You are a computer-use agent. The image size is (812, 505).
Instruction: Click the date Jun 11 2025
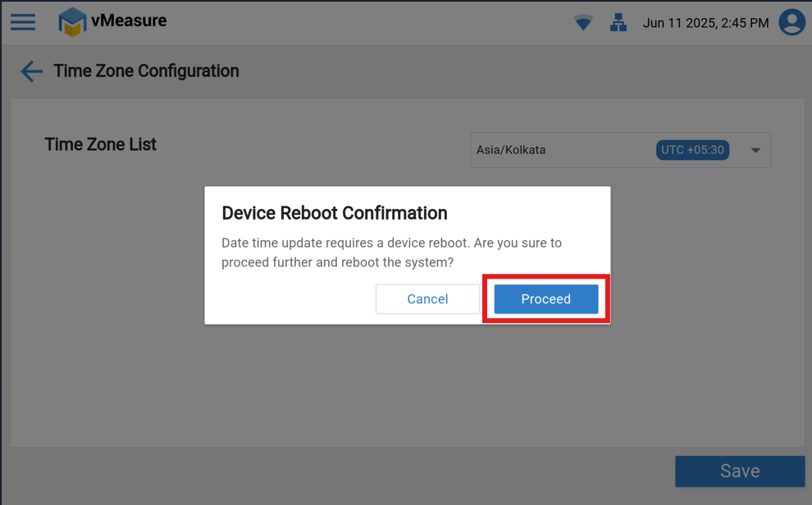[x=678, y=23]
